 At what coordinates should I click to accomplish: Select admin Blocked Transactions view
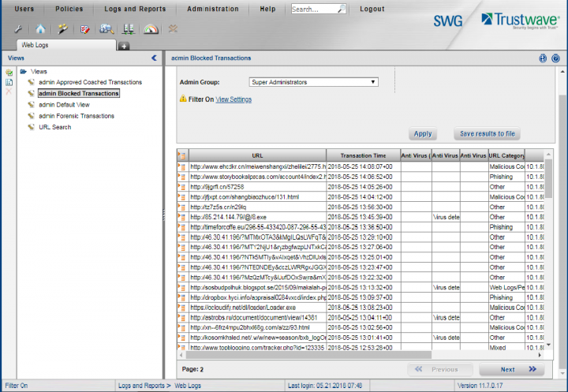click(x=79, y=94)
